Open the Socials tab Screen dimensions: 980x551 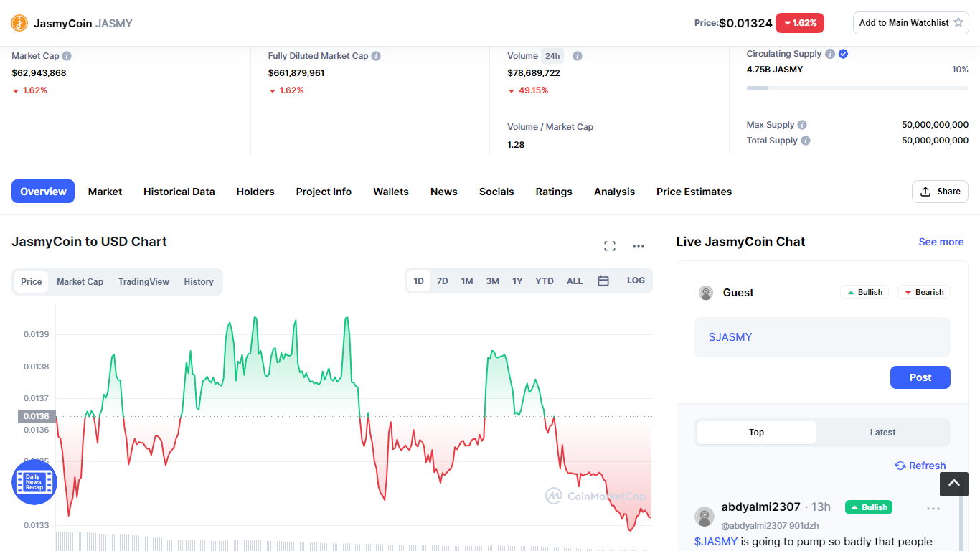[496, 192]
